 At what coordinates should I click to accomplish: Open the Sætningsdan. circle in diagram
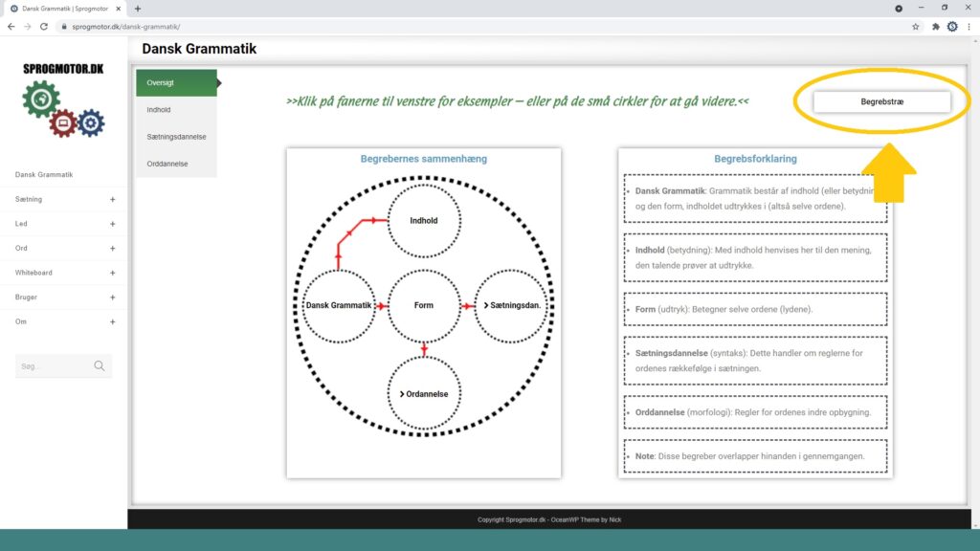pos(511,305)
